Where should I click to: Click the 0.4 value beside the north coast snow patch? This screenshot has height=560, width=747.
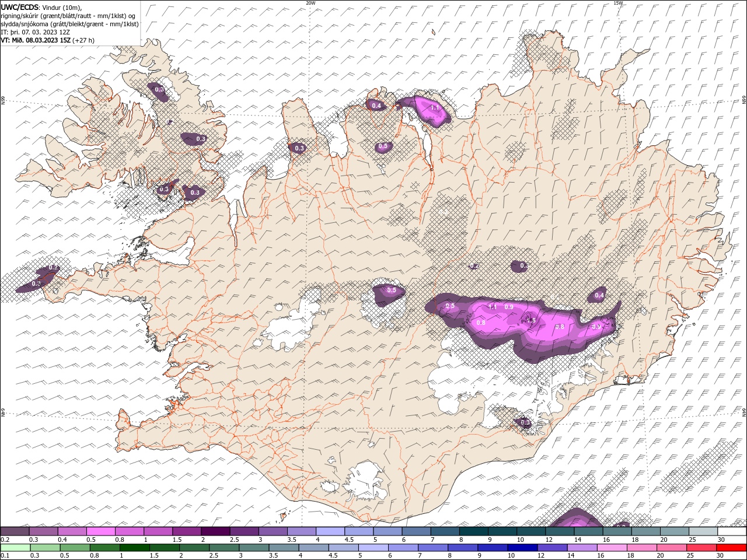click(376, 106)
